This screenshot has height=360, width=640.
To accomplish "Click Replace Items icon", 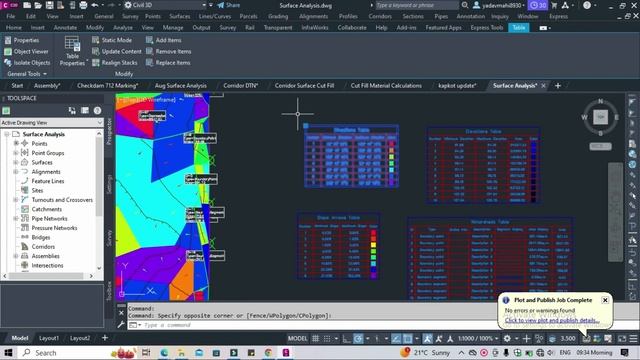I will (x=149, y=62).
